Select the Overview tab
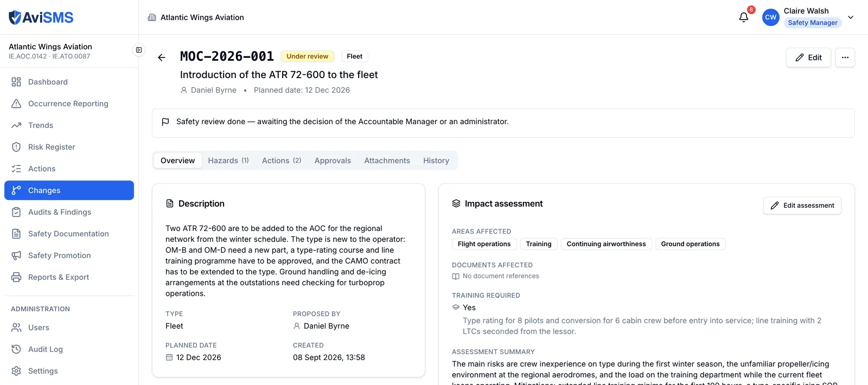The width and height of the screenshot is (868, 385). 177,161
